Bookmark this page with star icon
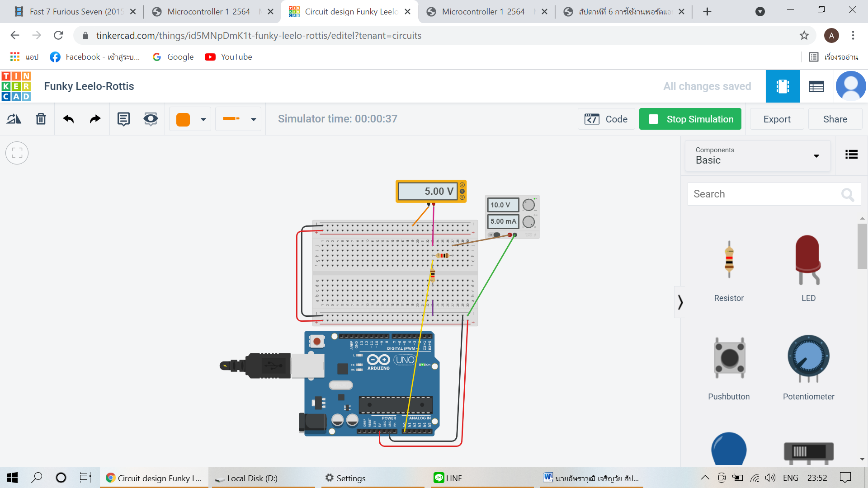 tap(804, 35)
